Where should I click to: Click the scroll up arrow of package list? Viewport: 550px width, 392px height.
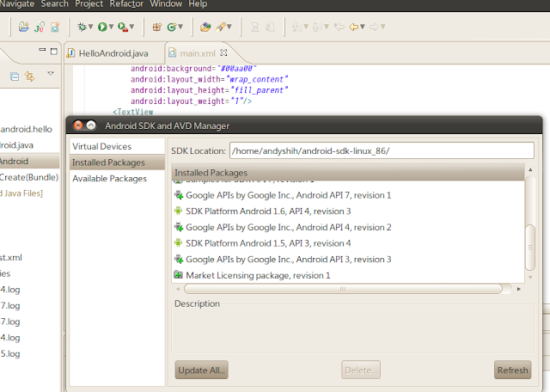530,170
